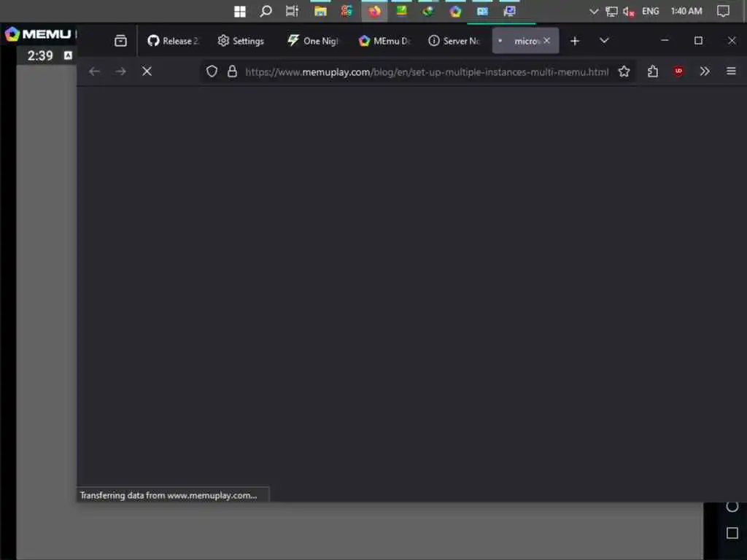Open uBlock Origin extension icon

click(679, 71)
